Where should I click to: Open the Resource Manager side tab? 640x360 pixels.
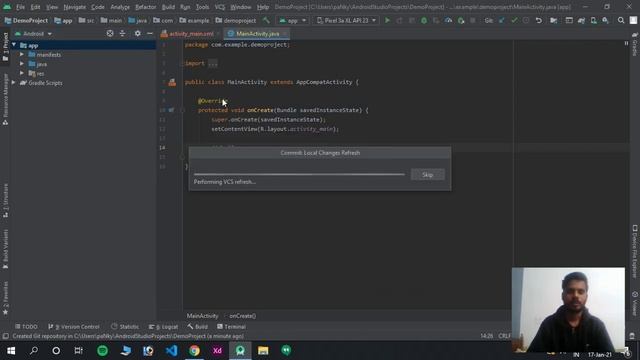point(5,100)
